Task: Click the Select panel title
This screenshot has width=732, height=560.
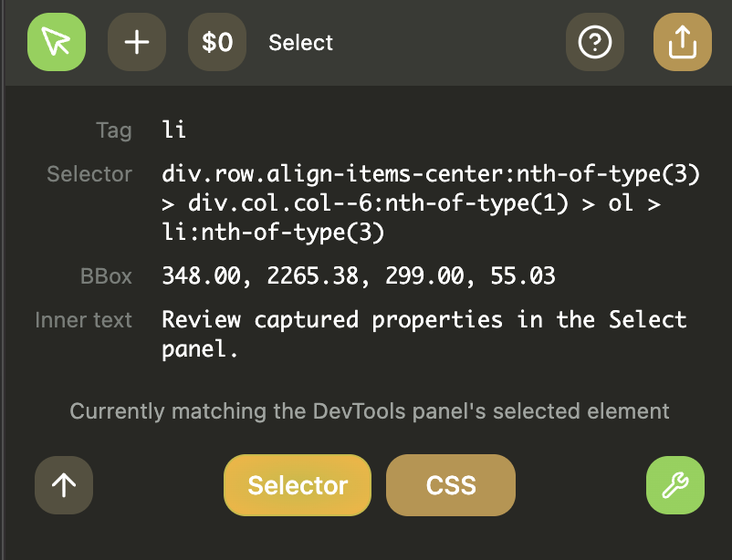Action: click(300, 43)
